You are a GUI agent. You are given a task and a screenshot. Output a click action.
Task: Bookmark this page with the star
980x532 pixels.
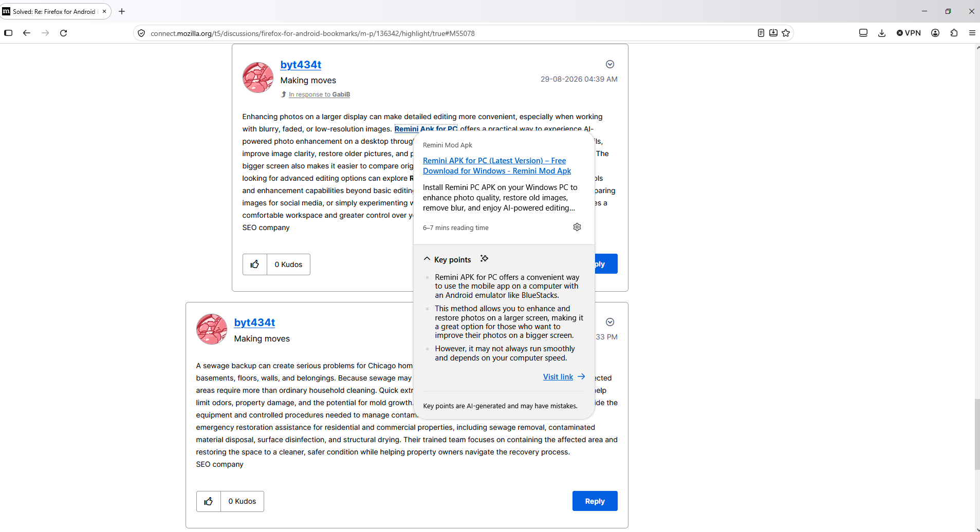(786, 33)
